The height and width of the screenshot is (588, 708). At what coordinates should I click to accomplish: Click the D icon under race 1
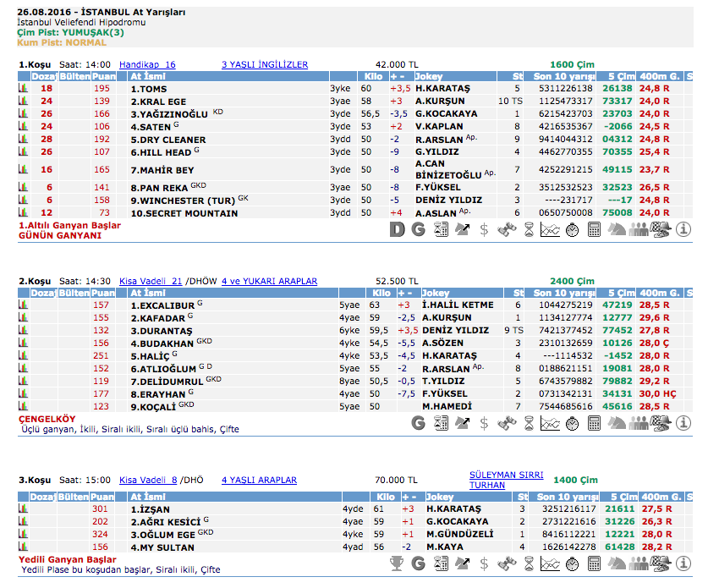(x=397, y=229)
